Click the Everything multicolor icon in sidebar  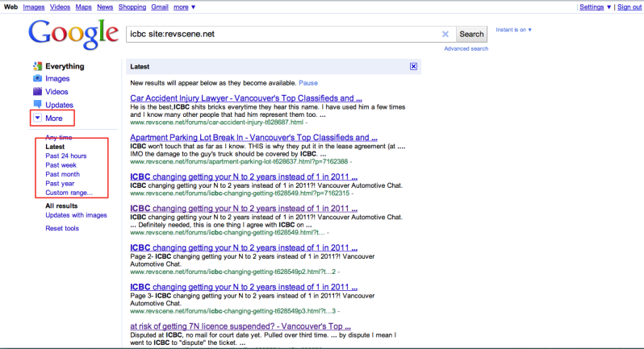(37, 66)
